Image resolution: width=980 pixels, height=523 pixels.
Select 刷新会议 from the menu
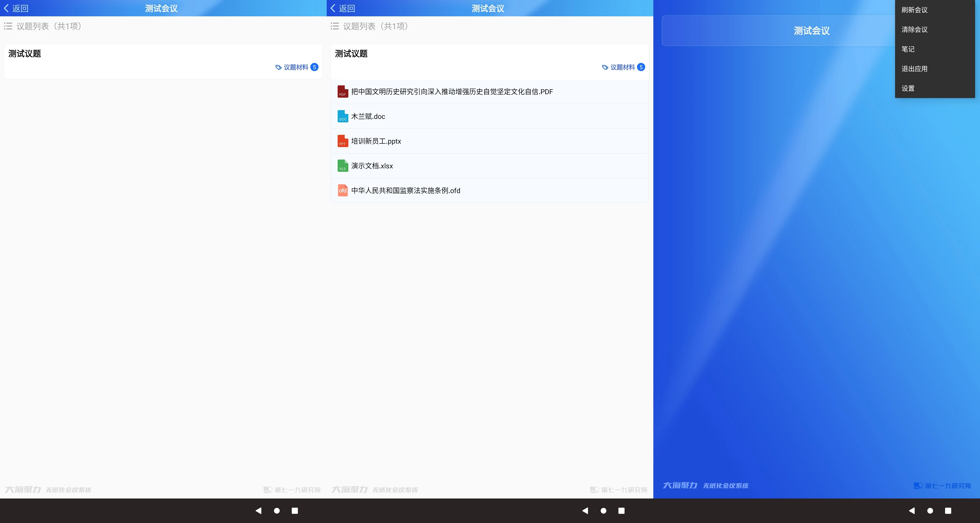(x=914, y=10)
